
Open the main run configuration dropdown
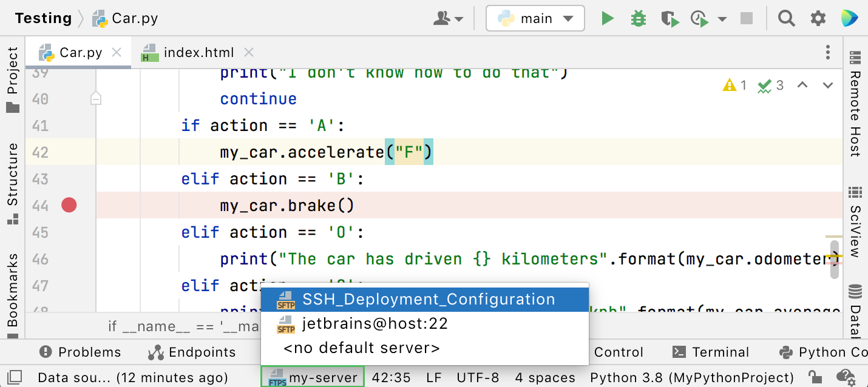pyautogui.click(x=534, y=18)
